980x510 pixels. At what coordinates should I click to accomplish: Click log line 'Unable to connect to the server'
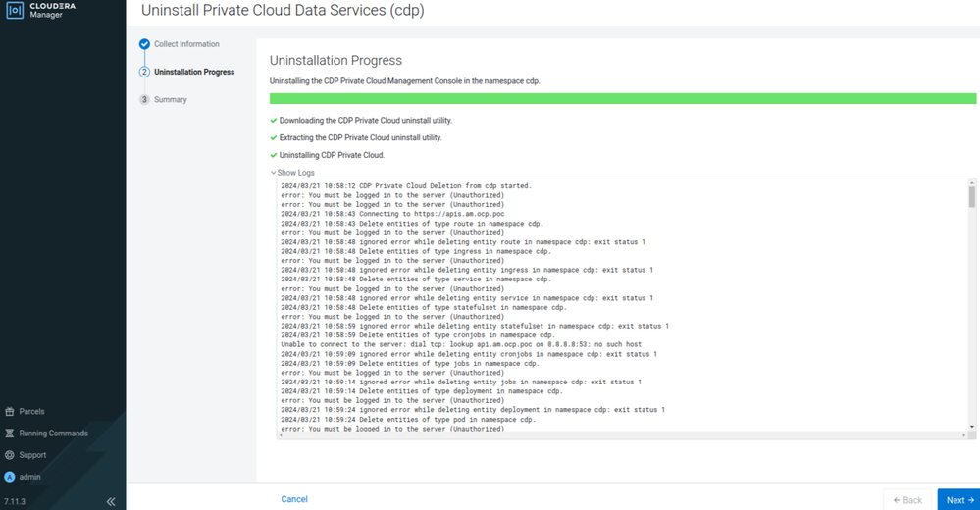pos(461,344)
